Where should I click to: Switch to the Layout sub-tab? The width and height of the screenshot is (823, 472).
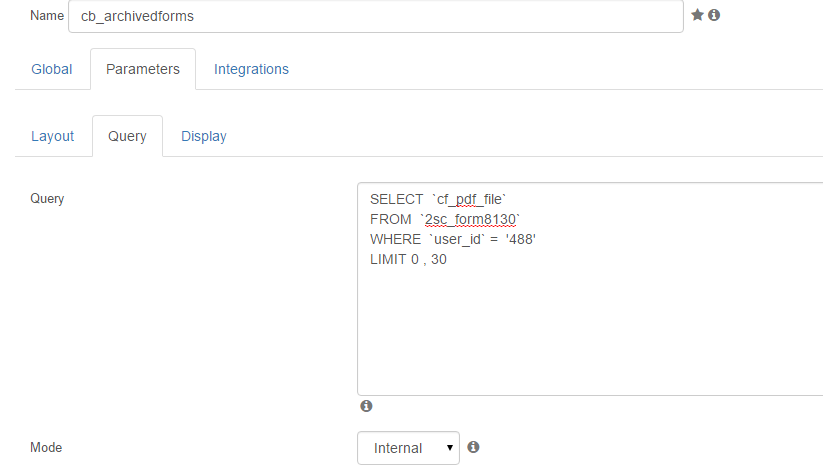[x=52, y=137]
